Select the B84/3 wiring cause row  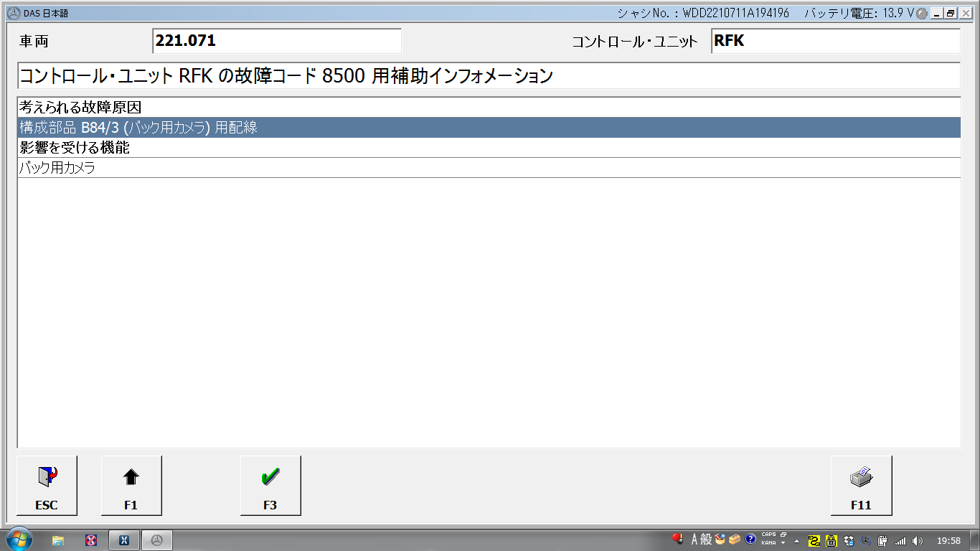pos(489,128)
